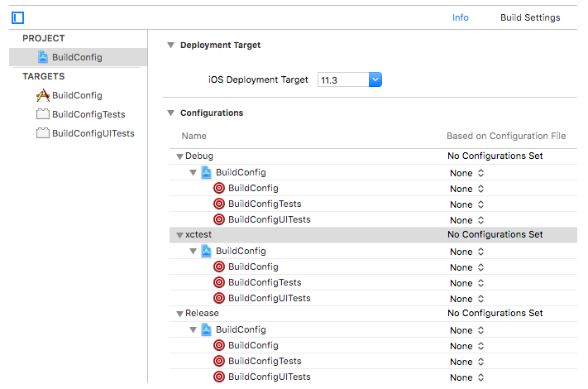
Task: Collapse the xctest configuration group
Action: 179,236
